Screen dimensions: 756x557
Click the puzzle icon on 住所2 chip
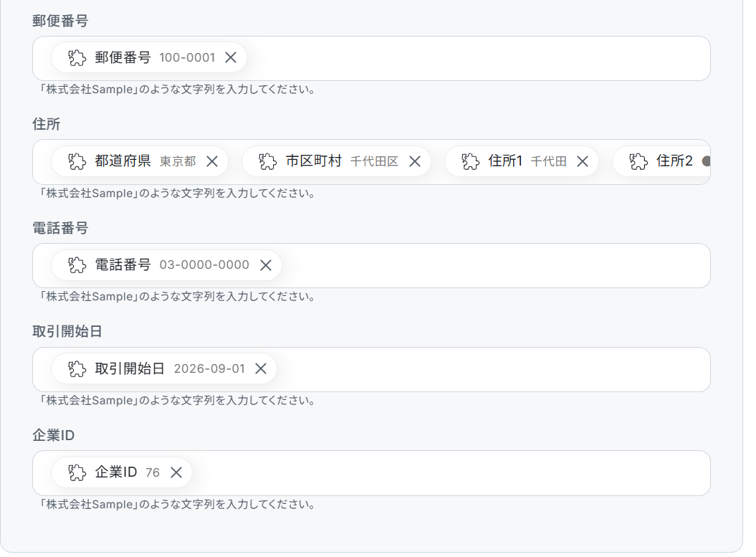point(638,161)
